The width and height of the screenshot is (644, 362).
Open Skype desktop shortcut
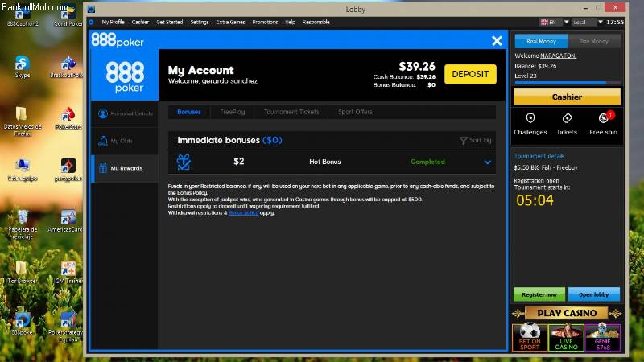(x=23, y=67)
